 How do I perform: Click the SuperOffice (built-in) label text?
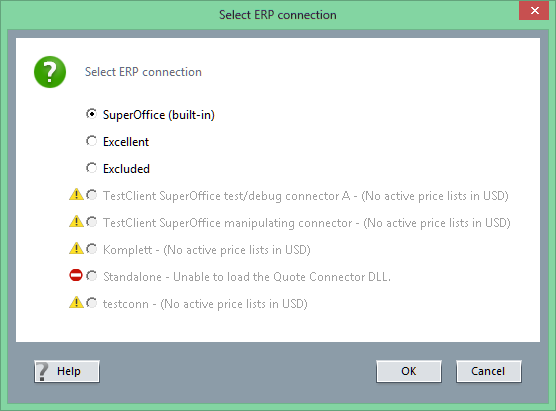click(159, 115)
